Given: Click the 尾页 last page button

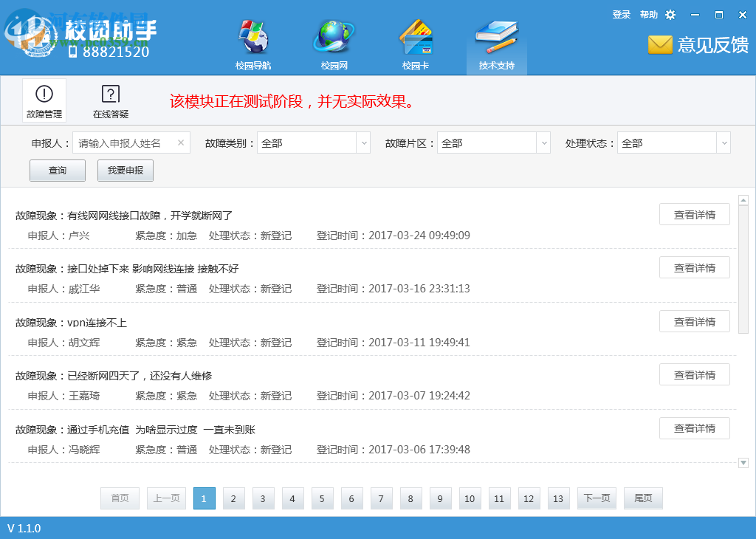Looking at the screenshot, I should click(642, 498).
